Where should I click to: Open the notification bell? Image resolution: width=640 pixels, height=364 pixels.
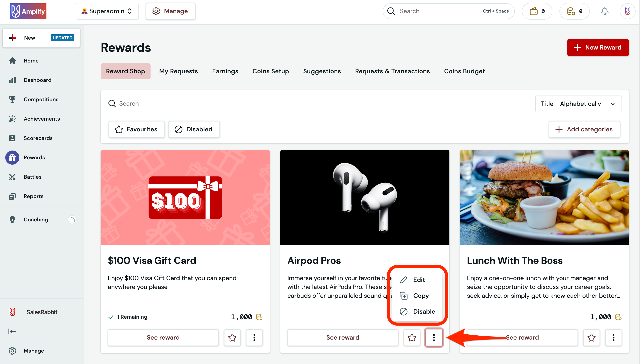click(x=605, y=11)
